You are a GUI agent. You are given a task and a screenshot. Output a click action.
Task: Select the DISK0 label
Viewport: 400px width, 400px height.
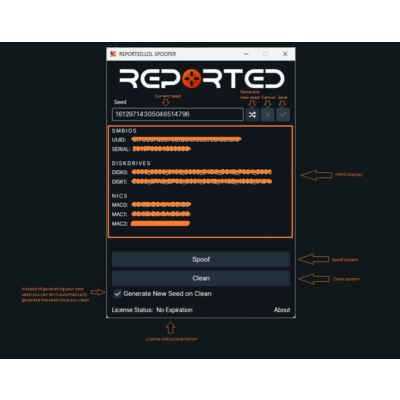[x=120, y=172]
